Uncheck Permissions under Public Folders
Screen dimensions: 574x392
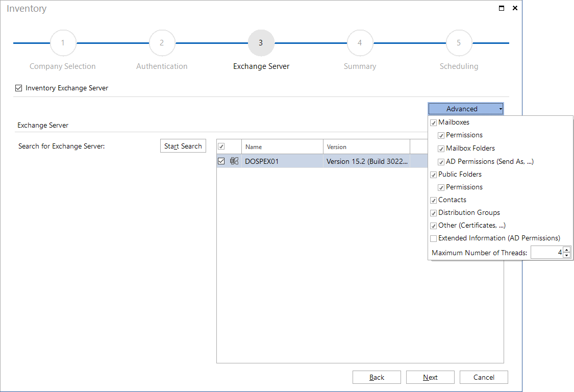pyautogui.click(x=441, y=187)
